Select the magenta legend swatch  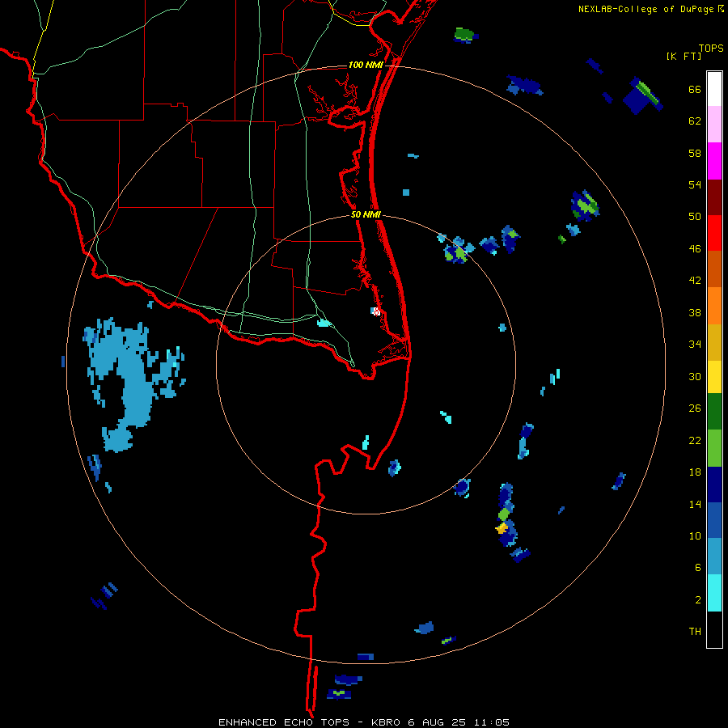click(x=714, y=161)
